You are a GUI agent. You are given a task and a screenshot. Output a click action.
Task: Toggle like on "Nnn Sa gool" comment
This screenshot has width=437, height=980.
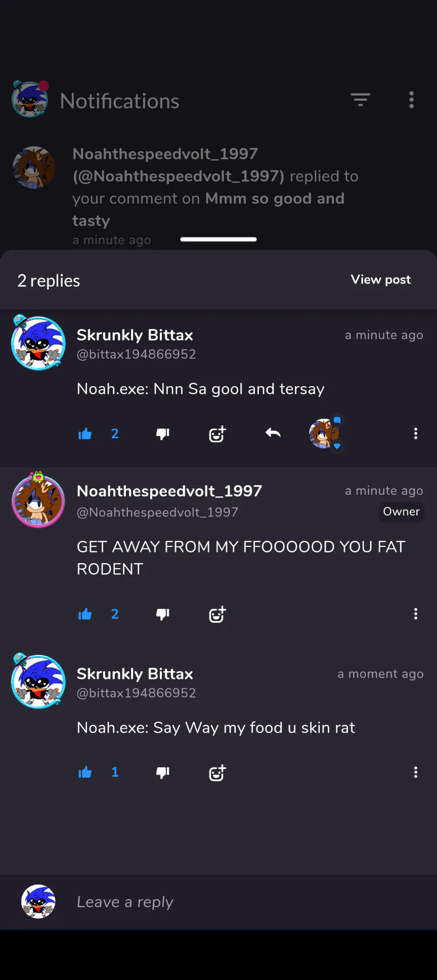coord(85,434)
